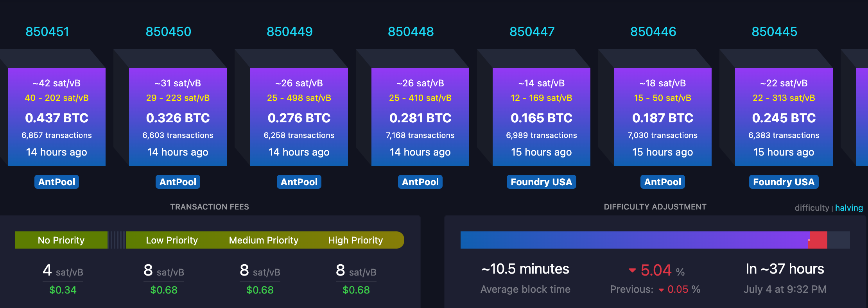
Task: Open block cube with 15 - 50 sat/vB
Action: (663, 116)
